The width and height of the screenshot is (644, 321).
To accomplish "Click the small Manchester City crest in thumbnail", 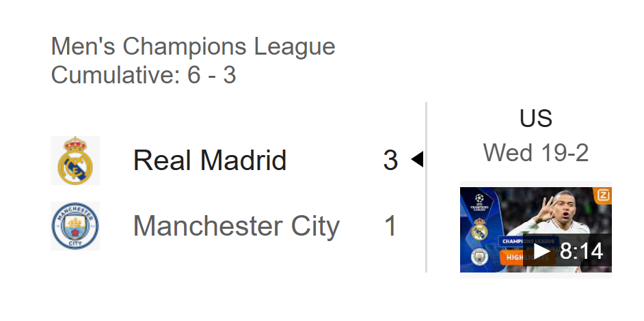I will click(x=479, y=257).
